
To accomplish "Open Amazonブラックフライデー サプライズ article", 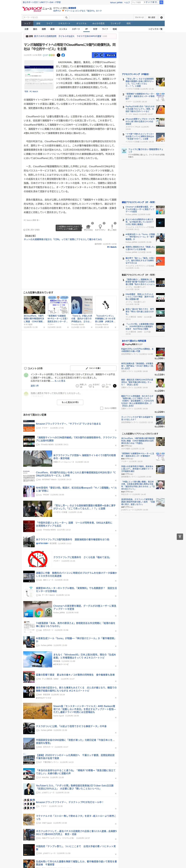I will click(68, 424).
